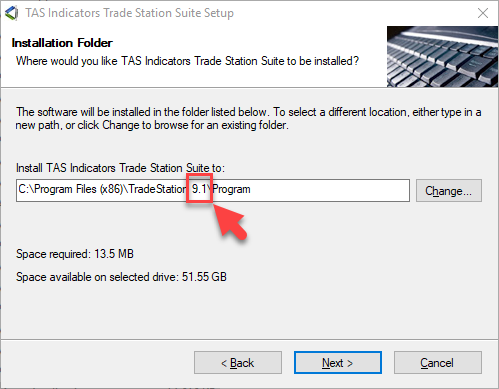Click the setup installer icon in title bar
499x389 pixels.
click(x=11, y=13)
